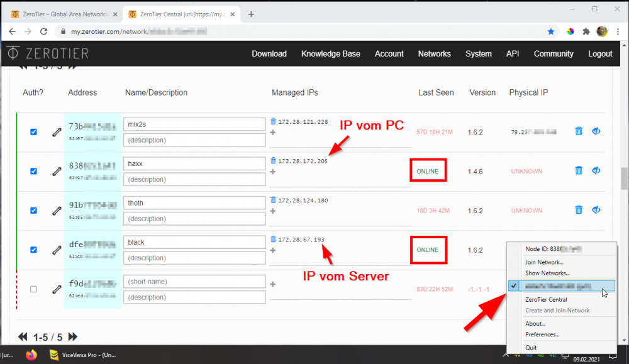The height and width of the screenshot is (364, 629).
Task: Uncheck Auth for mix2s member
Action: 34,132
